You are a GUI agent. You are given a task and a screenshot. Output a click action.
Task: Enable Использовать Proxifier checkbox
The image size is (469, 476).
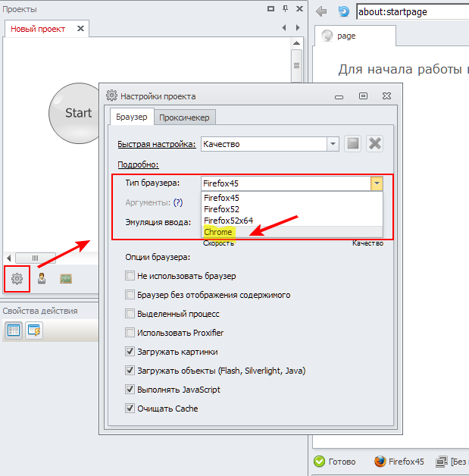click(130, 333)
